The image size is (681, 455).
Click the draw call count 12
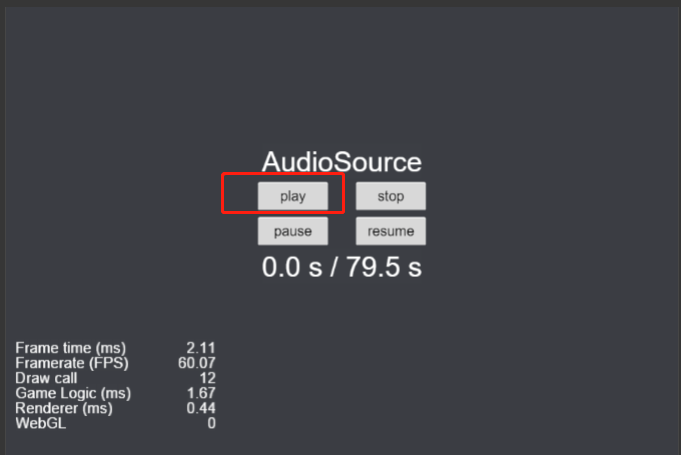(x=206, y=378)
